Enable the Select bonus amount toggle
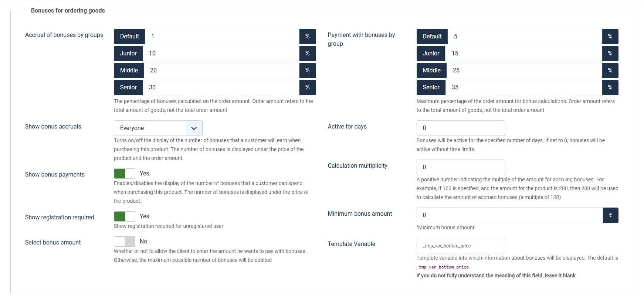Viewport: 644px width, 301px height. tap(125, 242)
